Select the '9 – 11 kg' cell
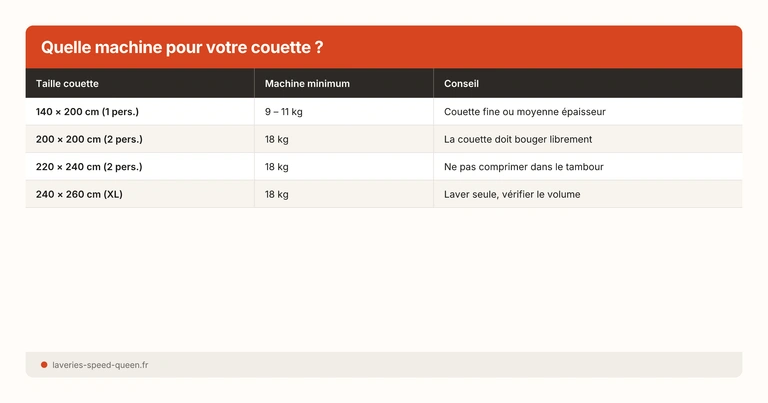The height and width of the screenshot is (403, 768). click(284, 112)
